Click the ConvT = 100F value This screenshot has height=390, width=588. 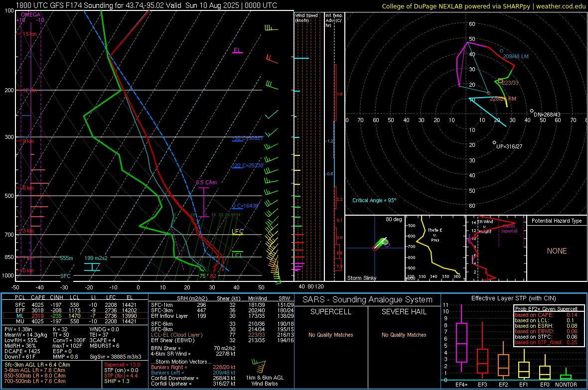[69, 340]
